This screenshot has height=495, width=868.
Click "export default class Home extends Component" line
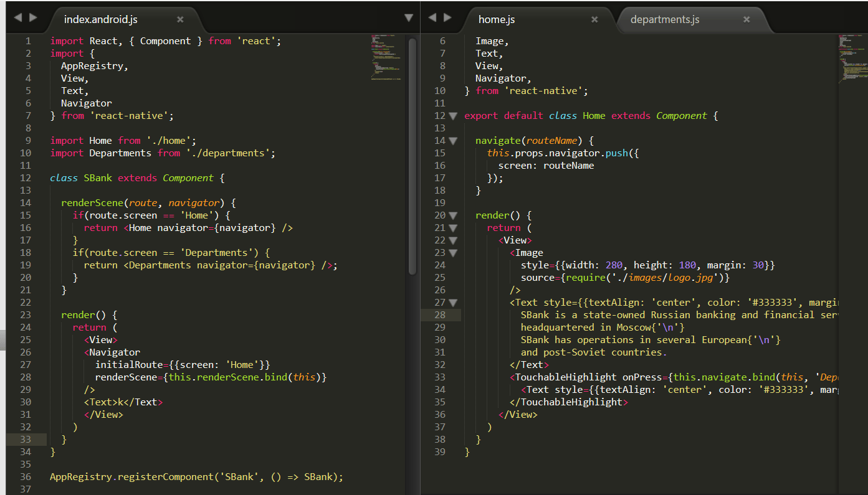point(591,116)
